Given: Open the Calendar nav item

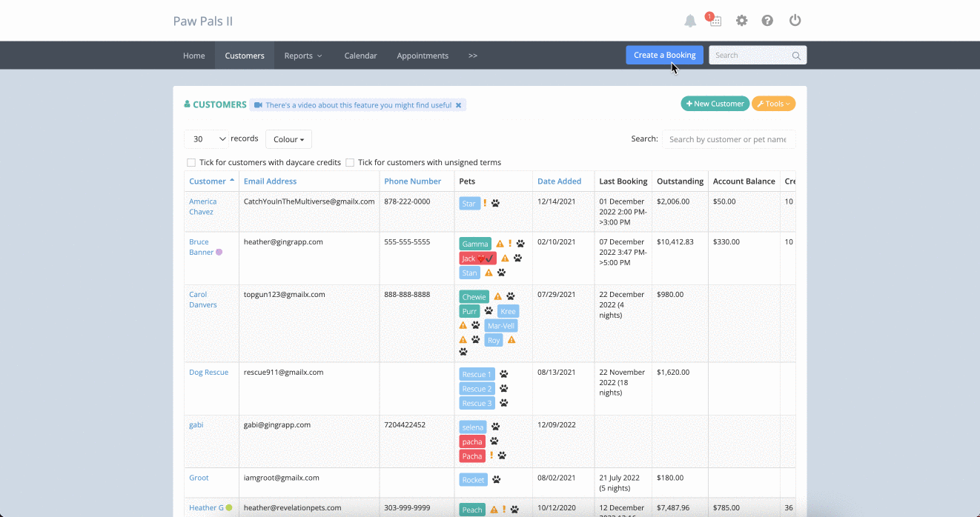Looking at the screenshot, I should coord(360,56).
